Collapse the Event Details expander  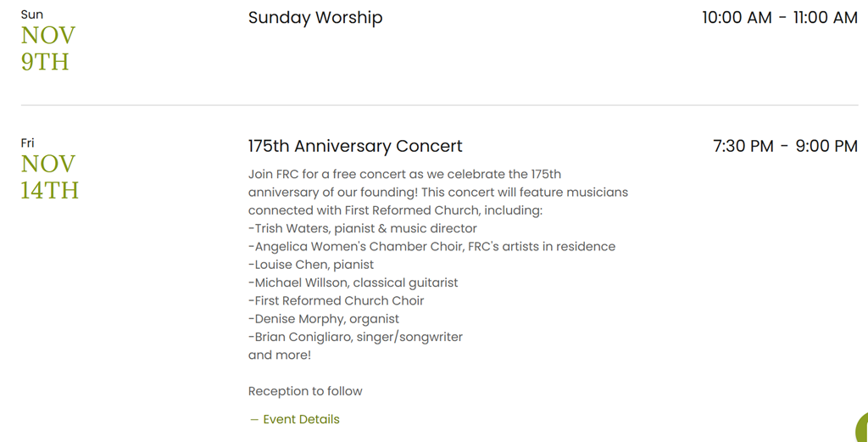301,419
